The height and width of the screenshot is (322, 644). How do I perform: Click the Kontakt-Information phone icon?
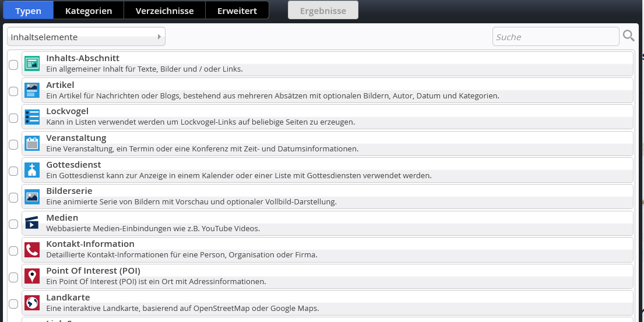click(x=32, y=249)
